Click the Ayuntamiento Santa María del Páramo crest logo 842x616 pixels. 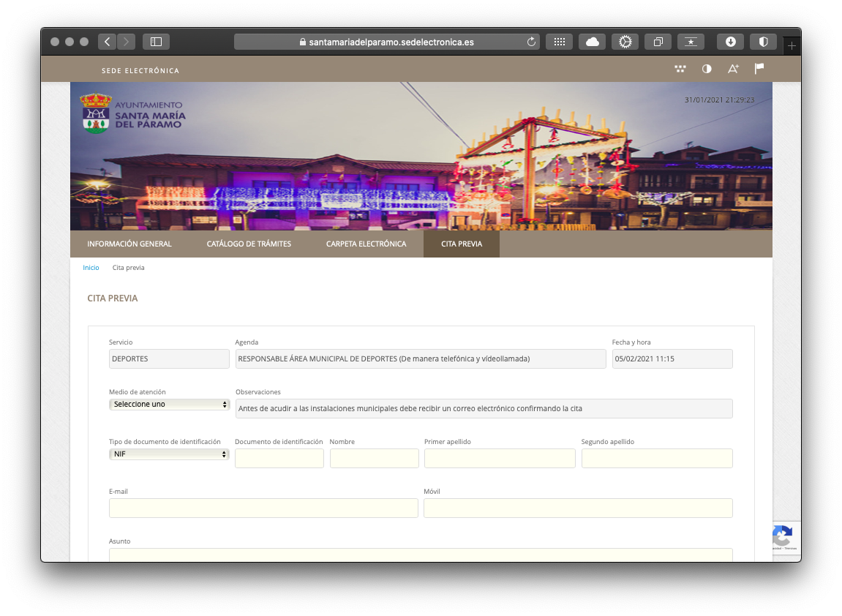point(132,113)
